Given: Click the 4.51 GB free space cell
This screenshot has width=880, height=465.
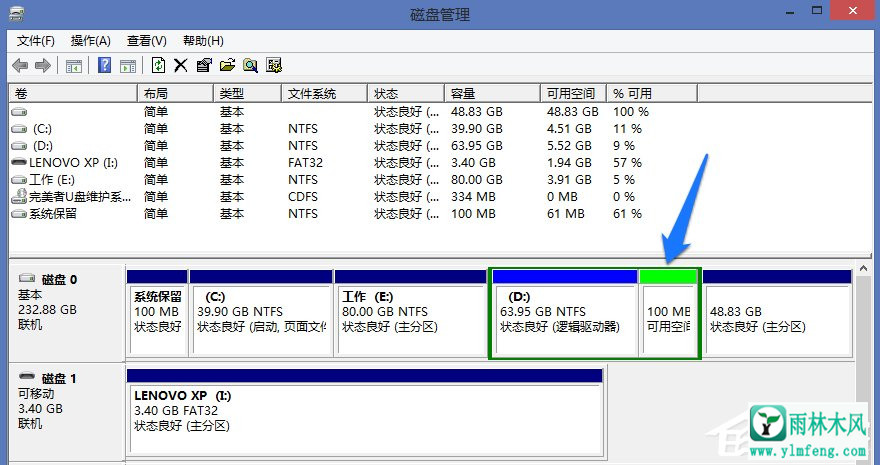Looking at the screenshot, I should click(x=569, y=129).
